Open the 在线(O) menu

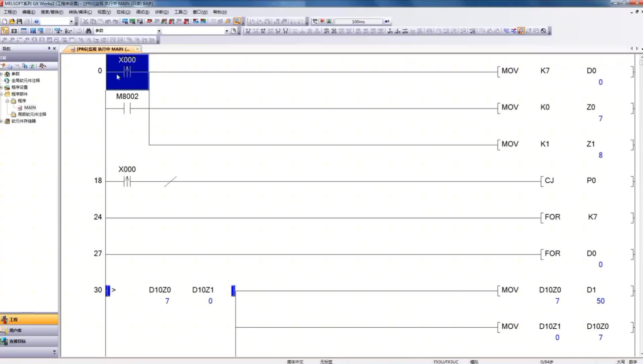point(123,12)
